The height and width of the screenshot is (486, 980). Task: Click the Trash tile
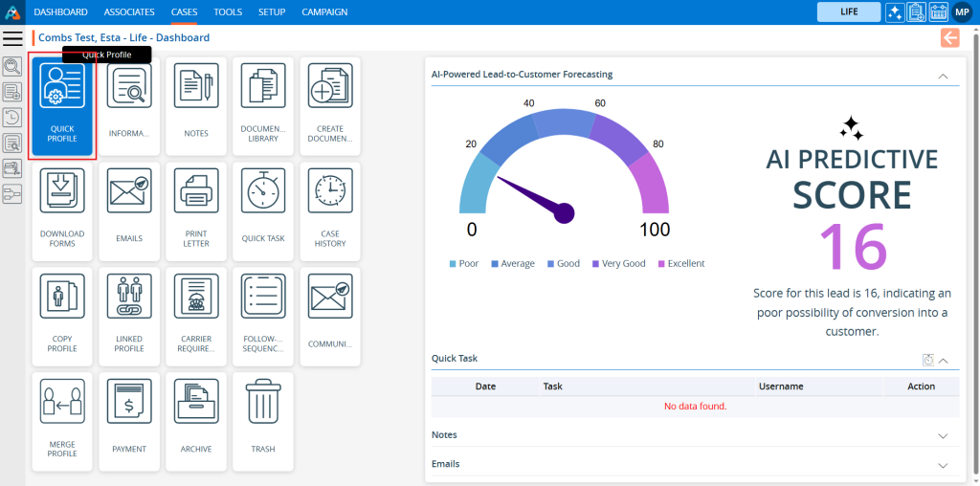tap(263, 422)
